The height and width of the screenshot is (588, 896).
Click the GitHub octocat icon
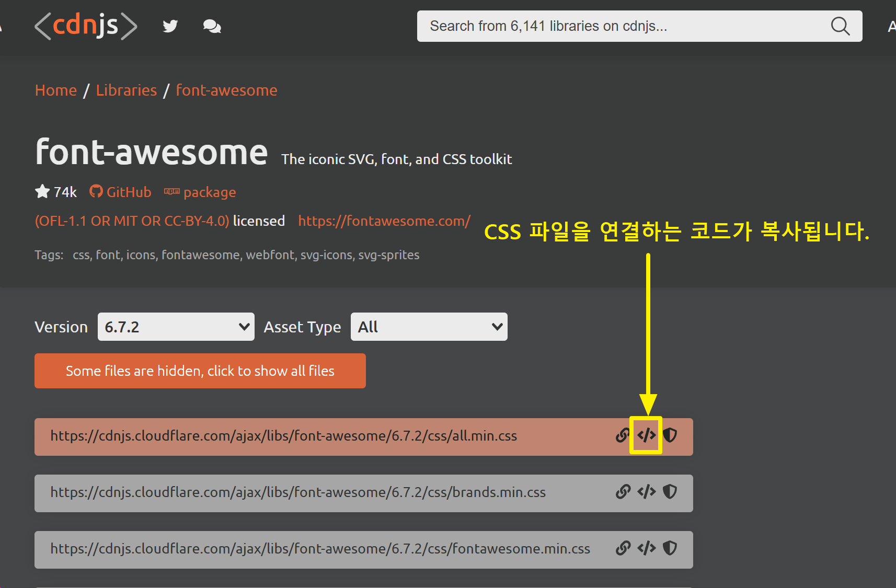96,191
